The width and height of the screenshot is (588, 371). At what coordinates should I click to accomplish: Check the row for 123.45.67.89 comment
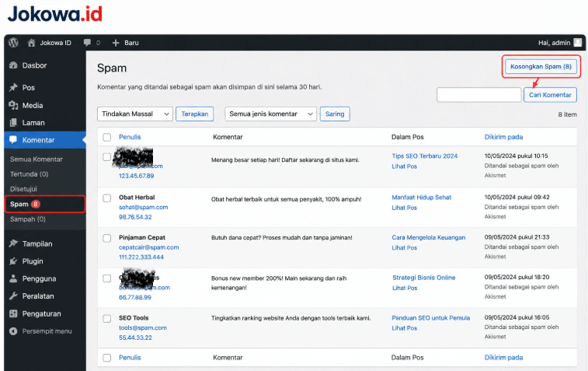(107, 157)
